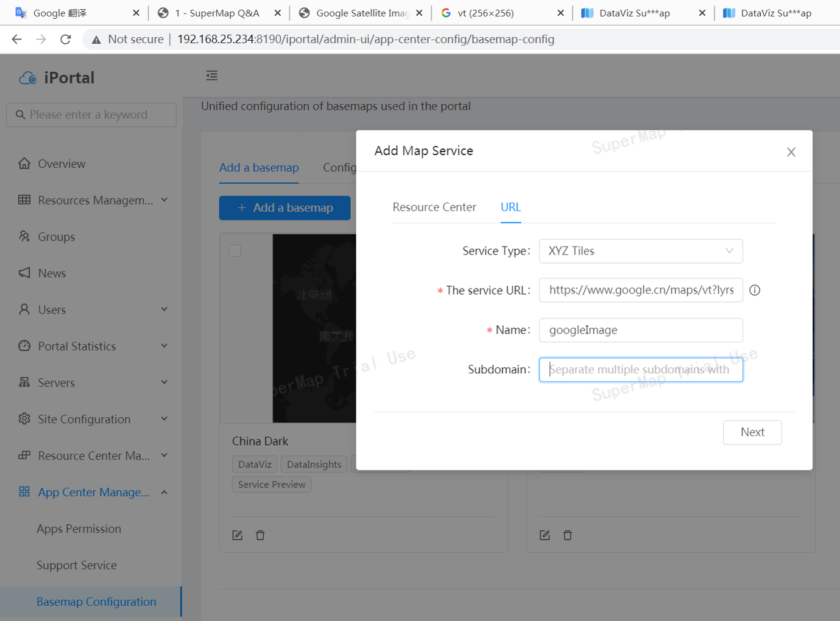Focus the sidebar keyword search box
Image resolution: width=840 pixels, height=621 pixels.
91,114
